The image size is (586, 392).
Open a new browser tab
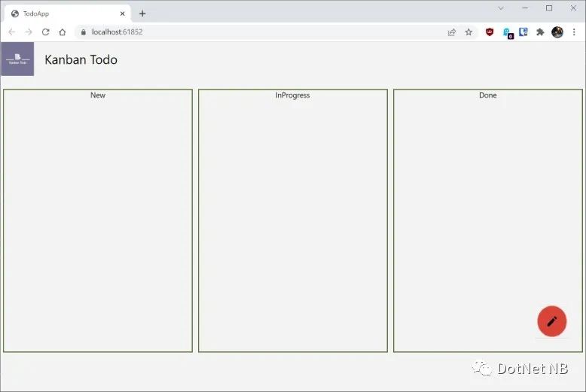click(142, 14)
